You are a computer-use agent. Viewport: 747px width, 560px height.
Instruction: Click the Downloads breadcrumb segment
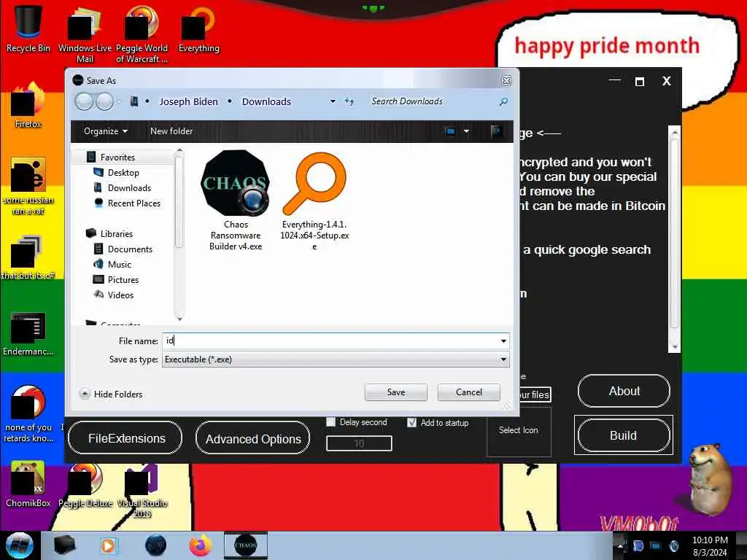click(x=266, y=101)
